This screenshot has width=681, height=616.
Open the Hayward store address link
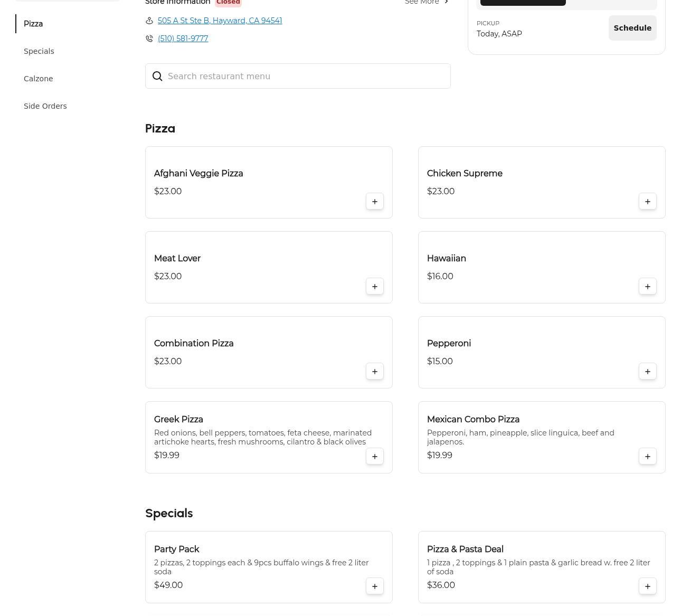[x=220, y=21]
